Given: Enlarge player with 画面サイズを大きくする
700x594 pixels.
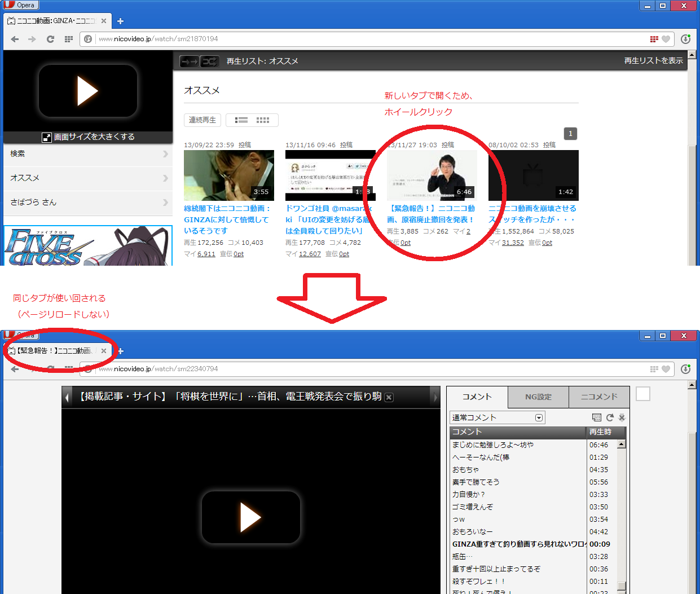Looking at the screenshot, I should click(89, 137).
